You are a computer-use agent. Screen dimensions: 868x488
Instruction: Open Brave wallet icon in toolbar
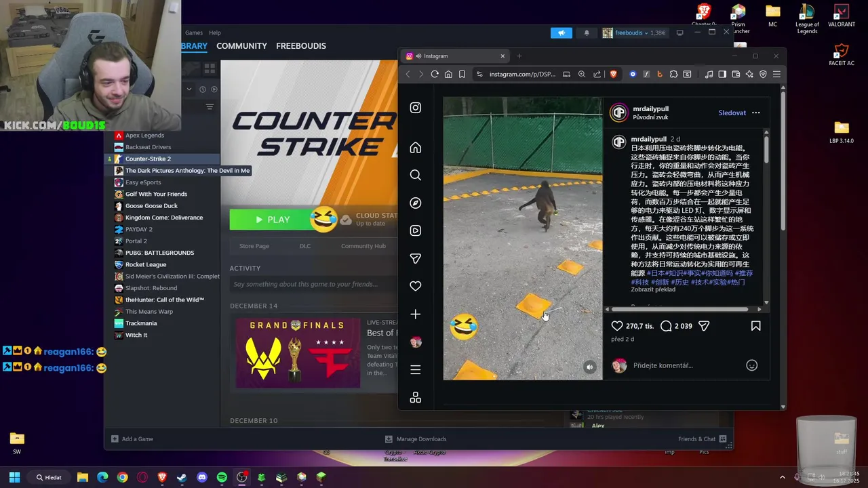tap(736, 75)
